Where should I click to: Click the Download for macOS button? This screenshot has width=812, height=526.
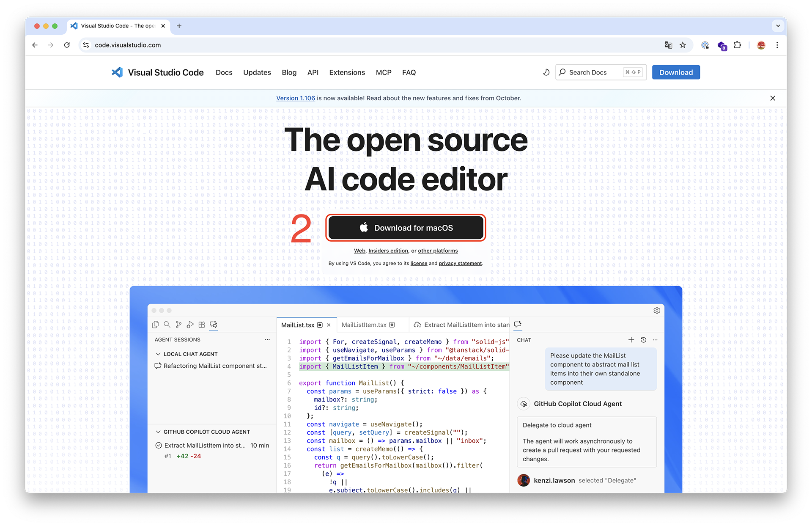point(406,228)
